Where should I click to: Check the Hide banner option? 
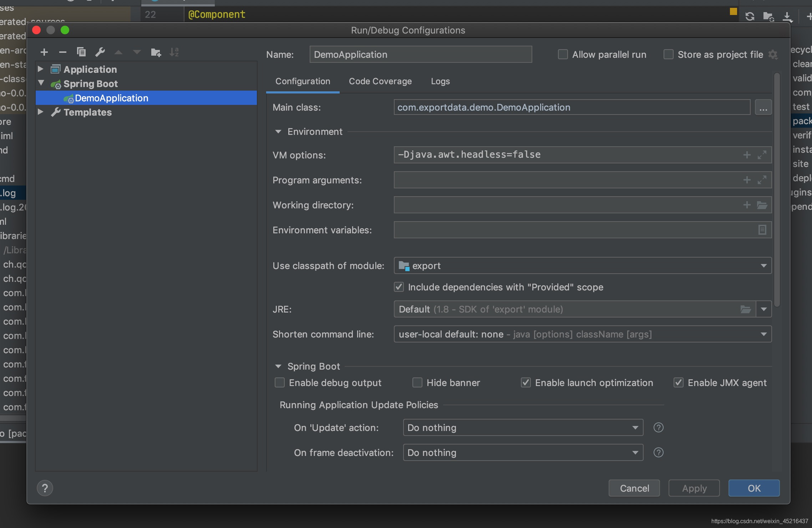[417, 383]
